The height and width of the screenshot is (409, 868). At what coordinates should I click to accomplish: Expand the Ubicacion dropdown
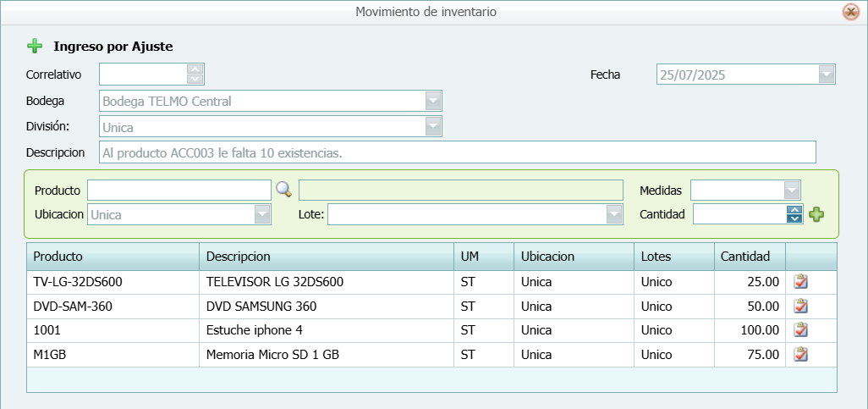coord(263,215)
